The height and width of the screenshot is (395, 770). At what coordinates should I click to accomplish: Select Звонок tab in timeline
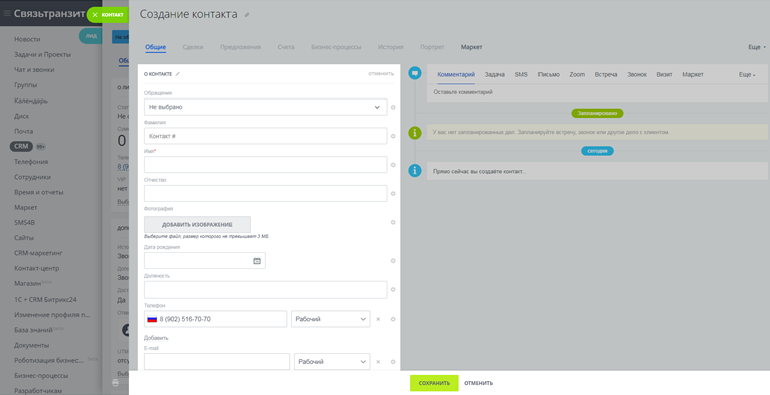click(x=636, y=75)
